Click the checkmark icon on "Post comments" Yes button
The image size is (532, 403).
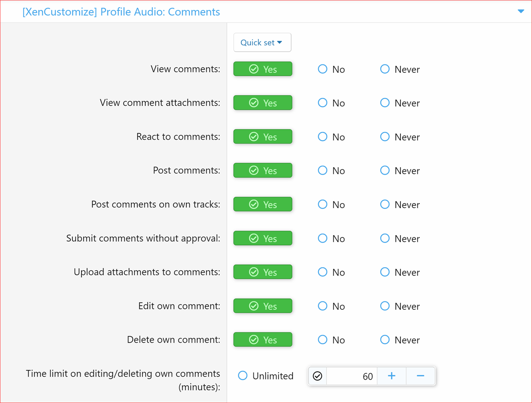pyautogui.click(x=254, y=170)
